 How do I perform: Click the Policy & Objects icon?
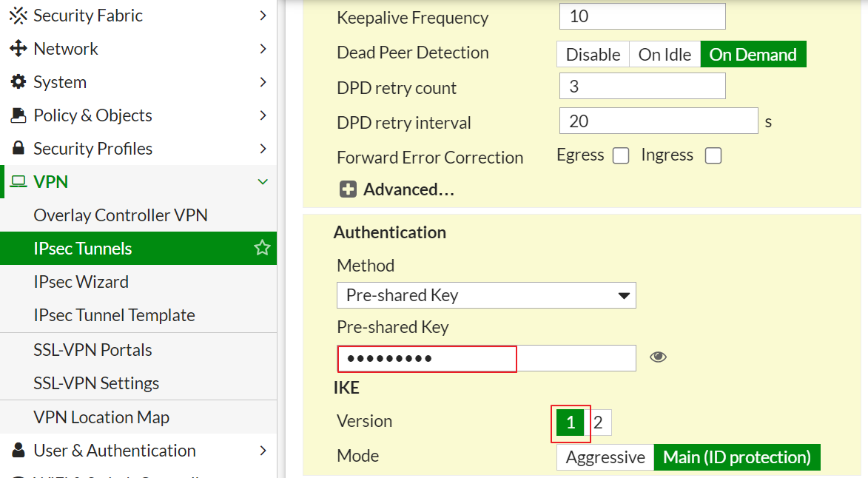click(18, 115)
